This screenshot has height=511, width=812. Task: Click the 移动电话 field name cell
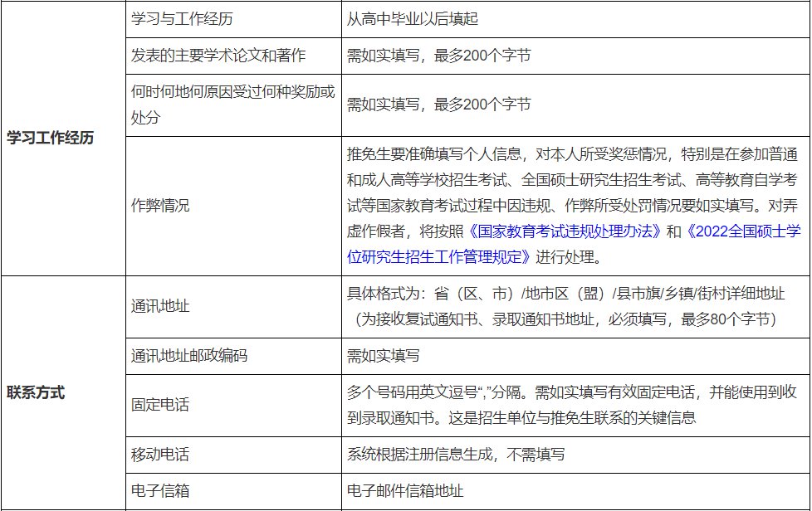(x=160, y=455)
